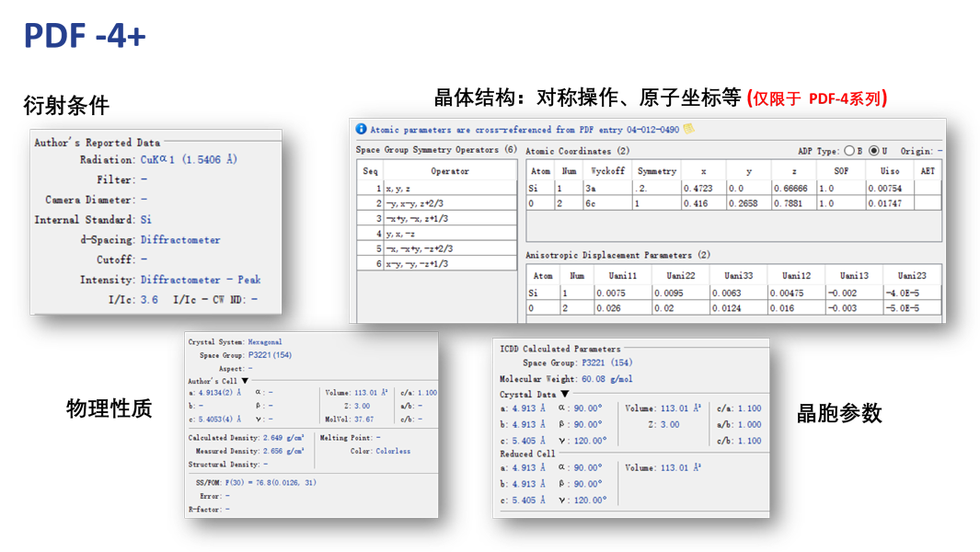The width and height of the screenshot is (980, 552).
Task: Click Reduced Cell Volume '113.01 Å³'
Action: coord(681,467)
